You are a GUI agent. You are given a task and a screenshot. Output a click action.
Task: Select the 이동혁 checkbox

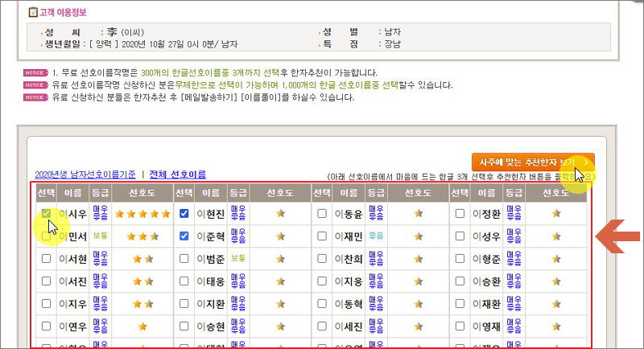[322, 304]
